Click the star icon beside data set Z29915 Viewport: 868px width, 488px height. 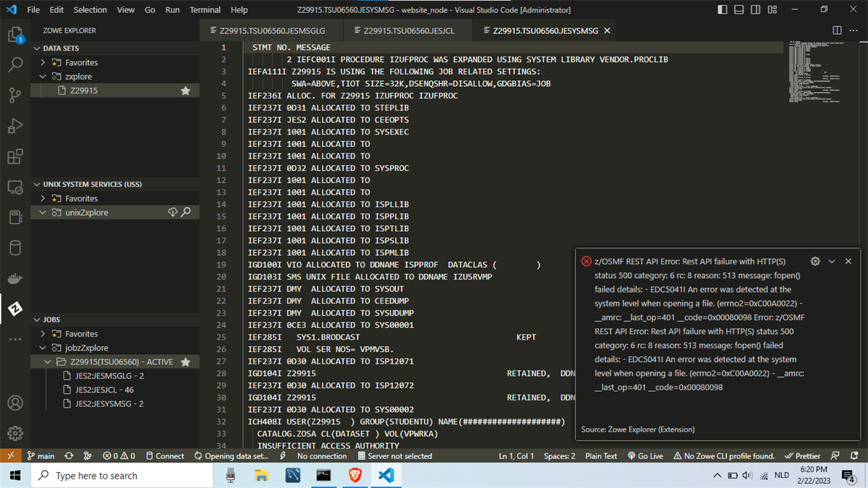tap(186, 91)
